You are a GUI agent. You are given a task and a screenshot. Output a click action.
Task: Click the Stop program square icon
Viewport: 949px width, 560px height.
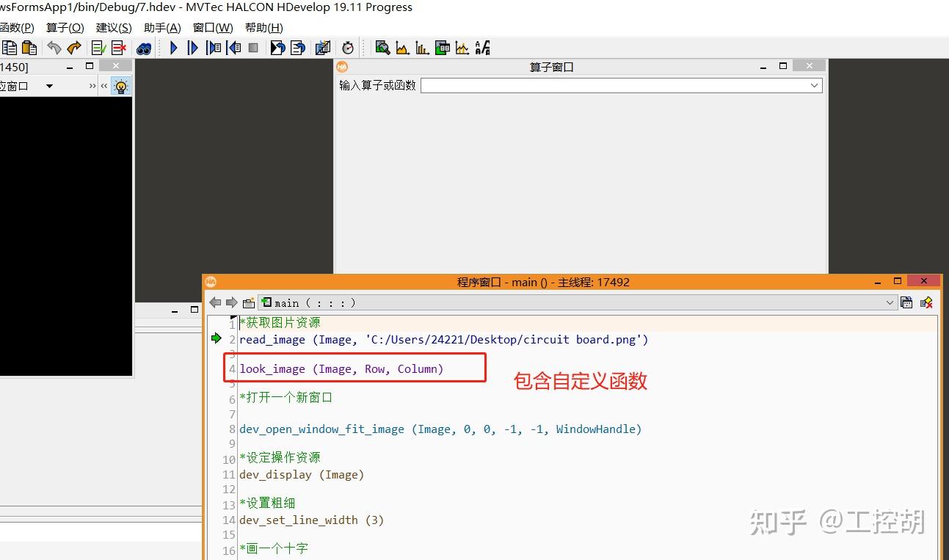coord(253,48)
